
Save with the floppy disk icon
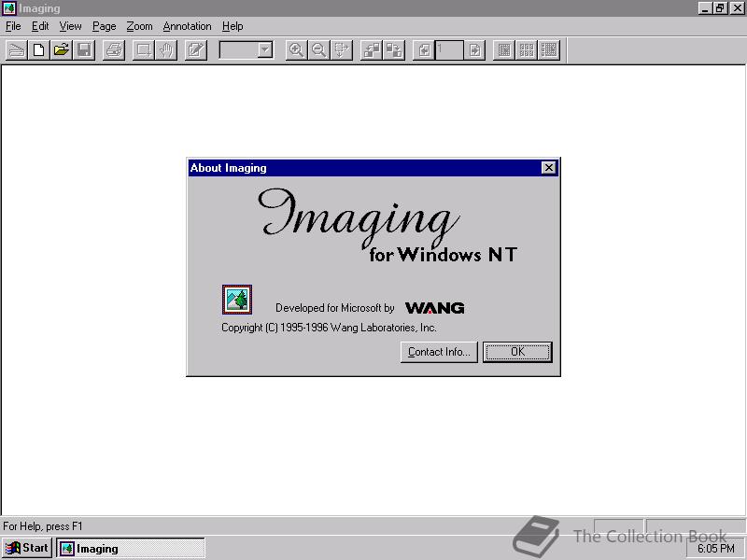click(84, 50)
